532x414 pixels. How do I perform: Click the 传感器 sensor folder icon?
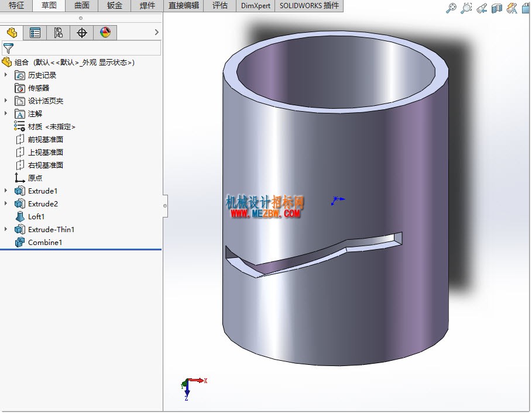pos(20,88)
